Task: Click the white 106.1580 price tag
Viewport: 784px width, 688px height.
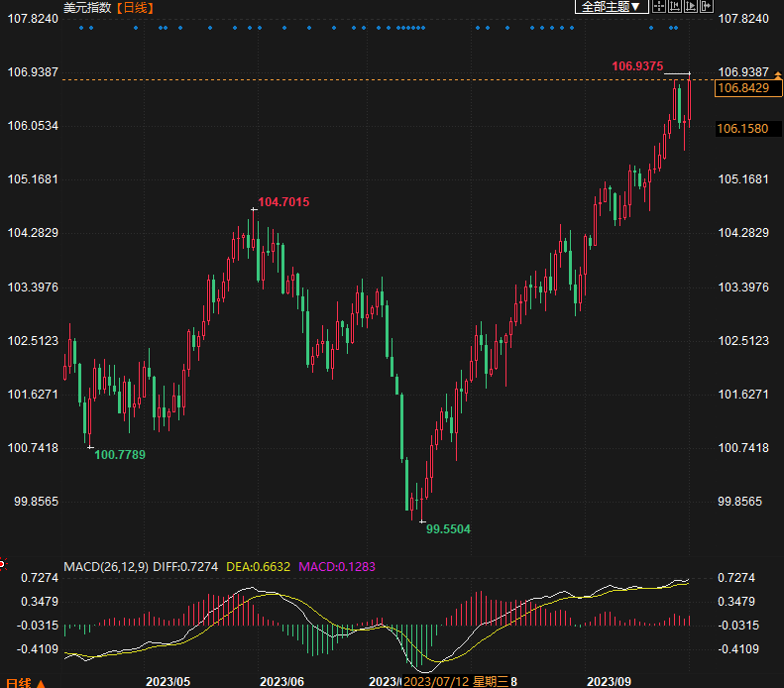Action: [742, 129]
